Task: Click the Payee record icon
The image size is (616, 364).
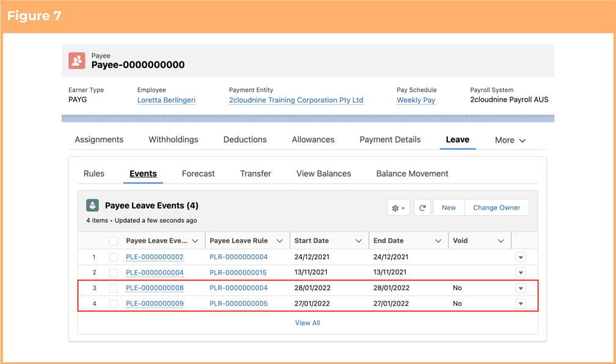Action: pos(76,61)
